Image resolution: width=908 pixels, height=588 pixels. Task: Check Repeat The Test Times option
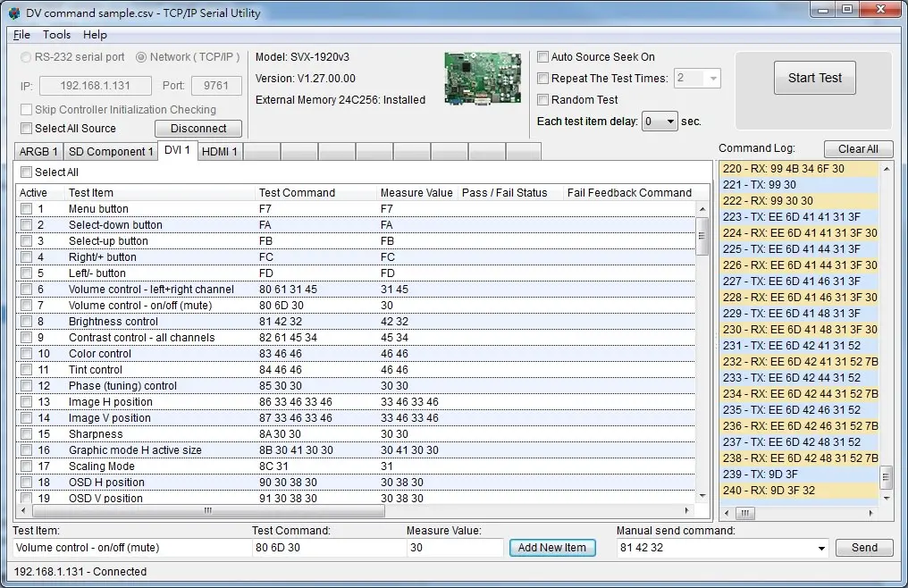(542, 79)
